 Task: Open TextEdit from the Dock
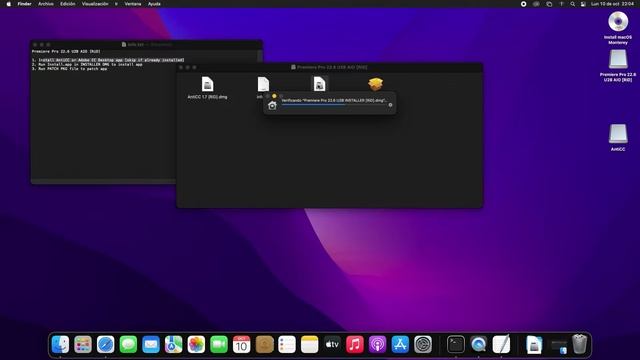pos(501,344)
